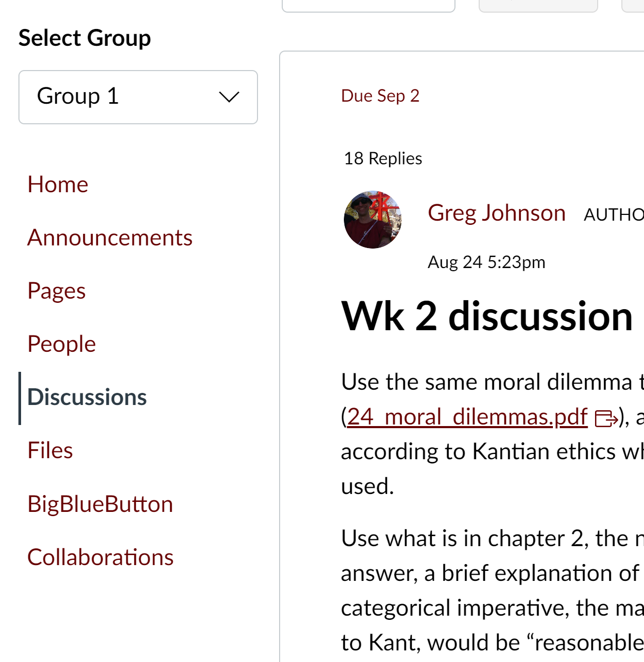Click the 'Select Group' label
Image resolution: width=644 pixels, height=662 pixels.
pos(85,38)
